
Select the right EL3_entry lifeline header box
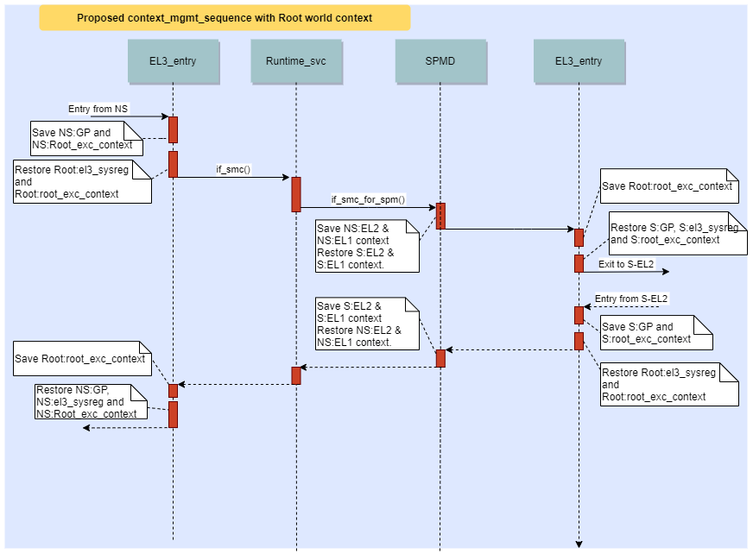(x=579, y=61)
